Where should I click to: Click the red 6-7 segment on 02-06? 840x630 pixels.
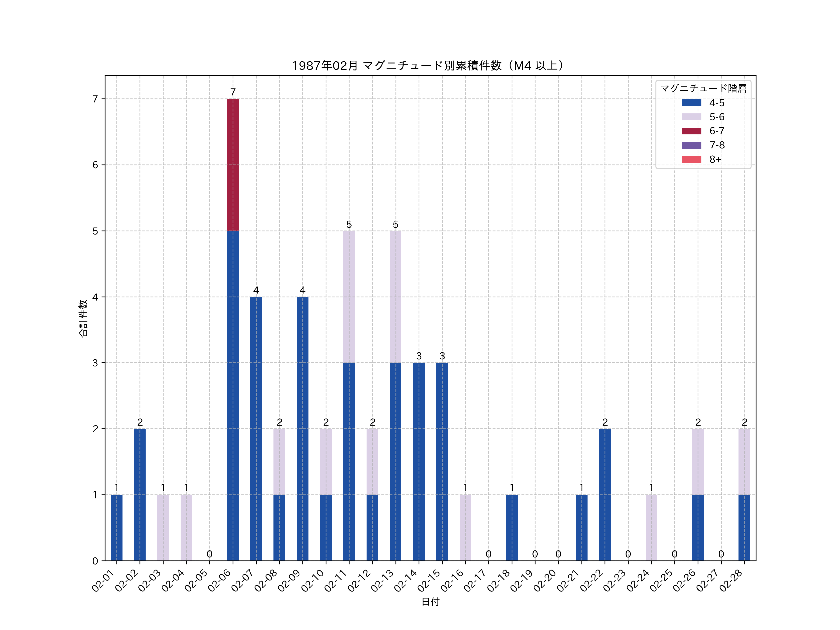coord(233,164)
